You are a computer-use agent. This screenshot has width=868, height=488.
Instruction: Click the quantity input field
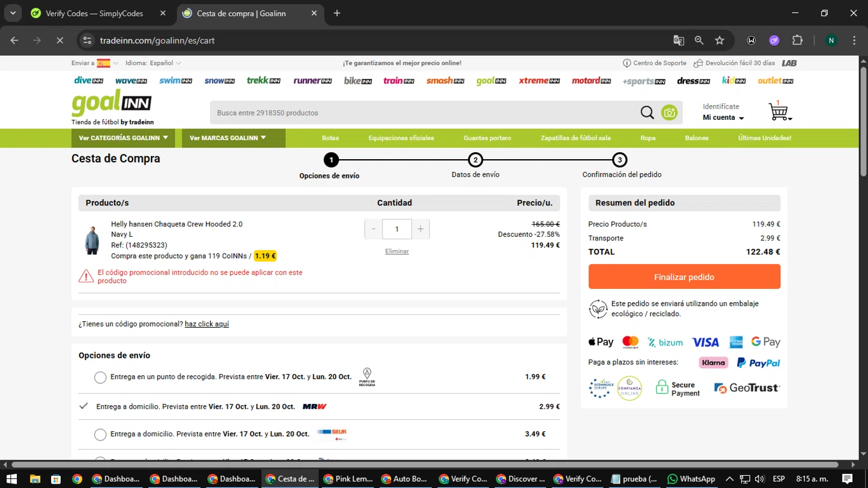point(397,229)
